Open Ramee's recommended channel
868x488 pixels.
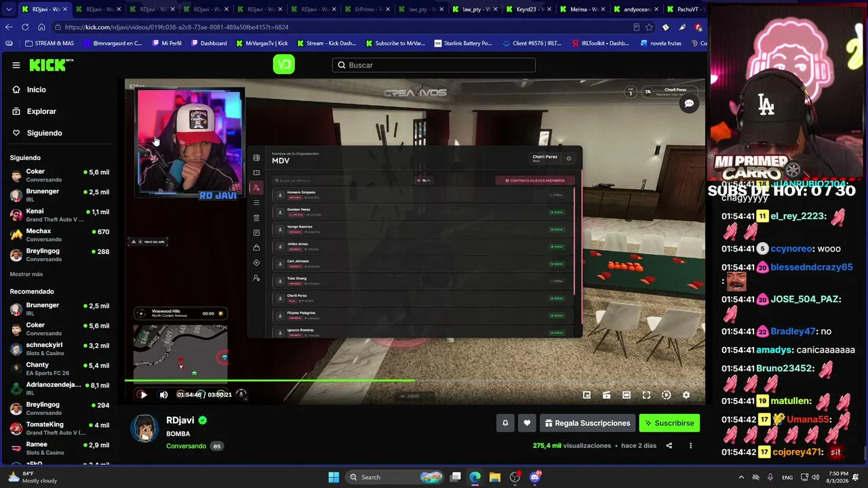60,448
